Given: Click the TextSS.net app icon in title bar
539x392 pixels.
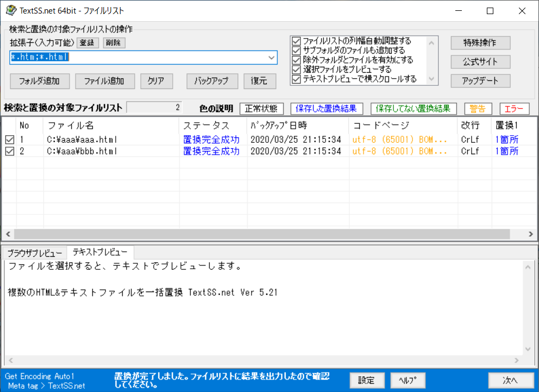Looking at the screenshot, I should [10, 10].
